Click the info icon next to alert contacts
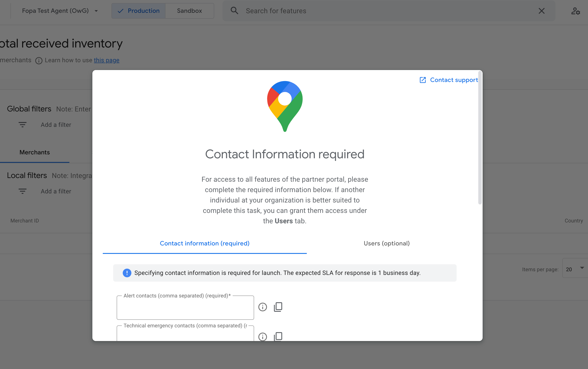This screenshot has width=588, height=369. (262, 307)
